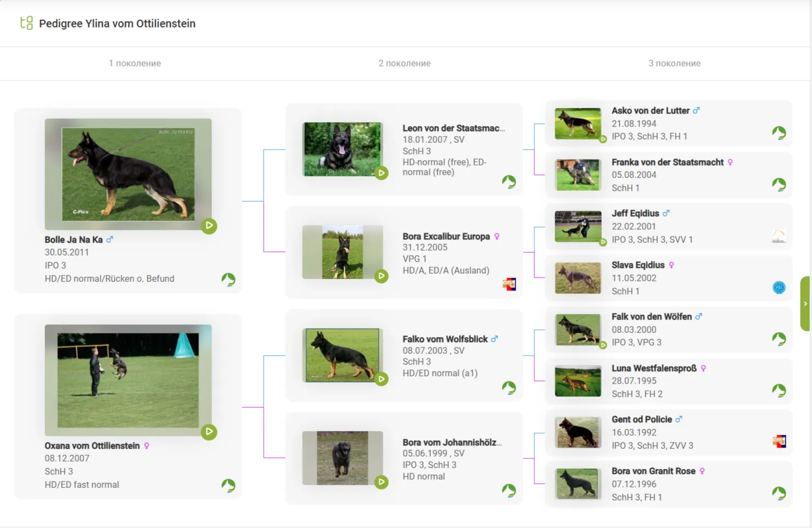Click play icon on Falko vom Wolfsblick photo
Viewport: 812px width, 528px height.
(x=381, y=379)
